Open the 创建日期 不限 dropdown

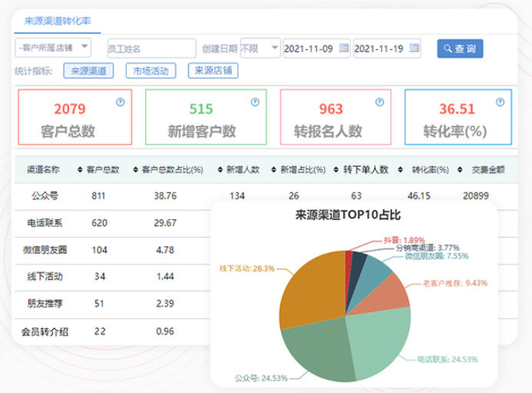260,48
